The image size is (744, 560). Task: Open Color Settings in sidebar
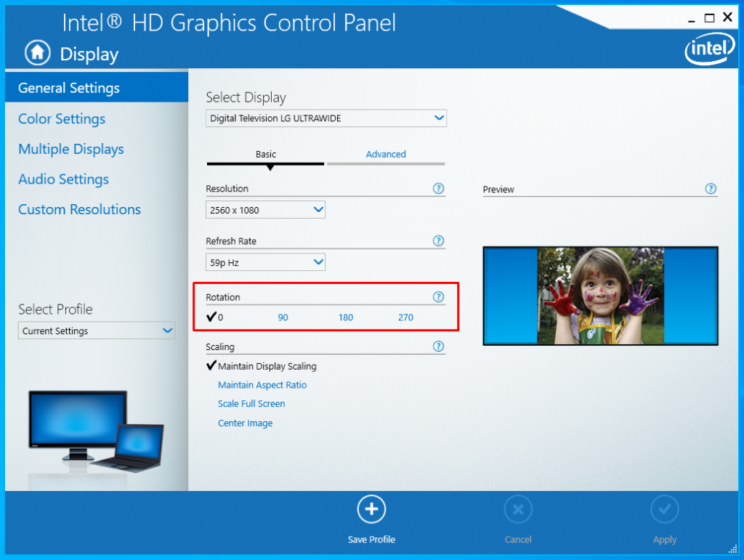(62, 118)
